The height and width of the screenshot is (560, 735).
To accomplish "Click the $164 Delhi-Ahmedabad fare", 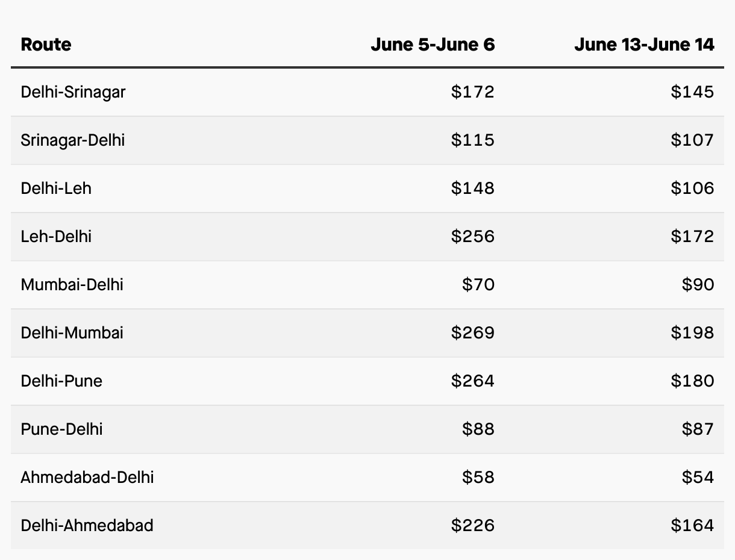I will (692, 526).
